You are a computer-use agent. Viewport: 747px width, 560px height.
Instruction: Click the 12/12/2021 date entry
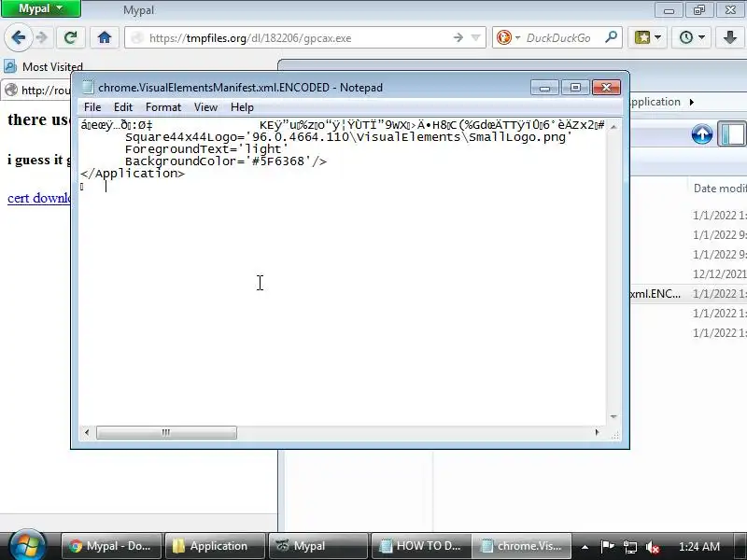(719, 273)
